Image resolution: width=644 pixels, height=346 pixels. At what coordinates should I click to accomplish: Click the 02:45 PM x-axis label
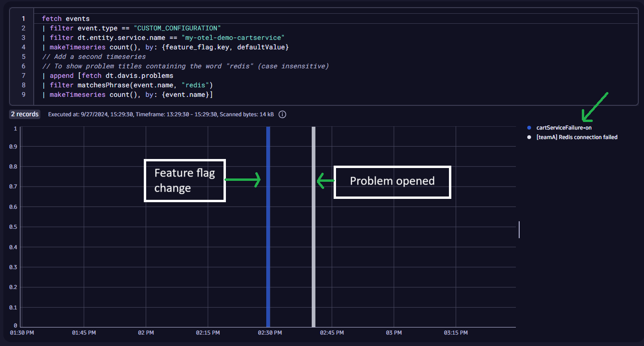point(332,333)
